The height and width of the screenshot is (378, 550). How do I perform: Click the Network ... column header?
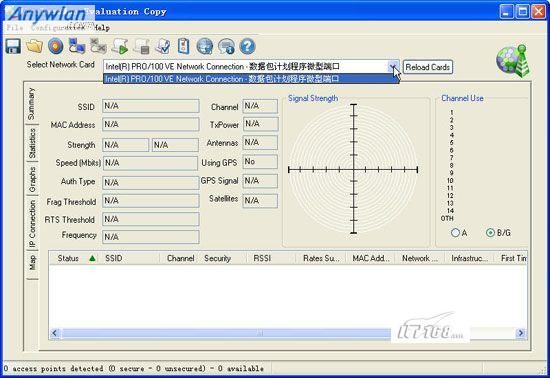coord(420,258)
